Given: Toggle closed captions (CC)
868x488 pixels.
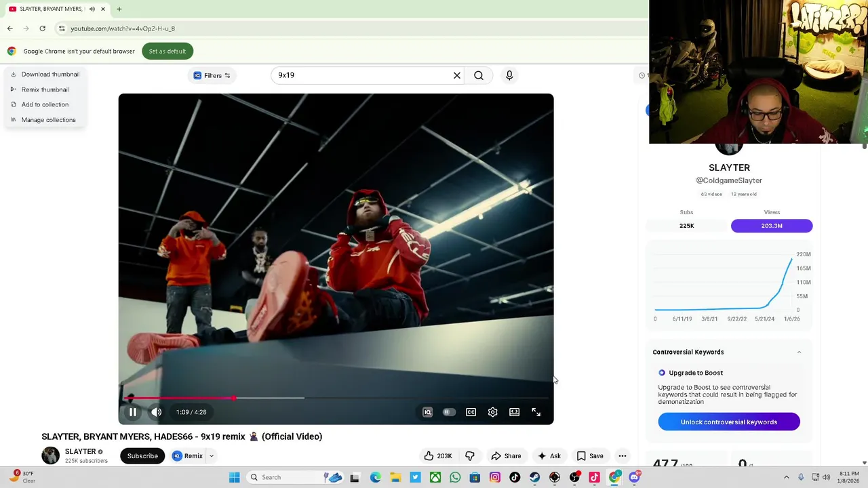Looking at the screenshot, I should 471,412.
